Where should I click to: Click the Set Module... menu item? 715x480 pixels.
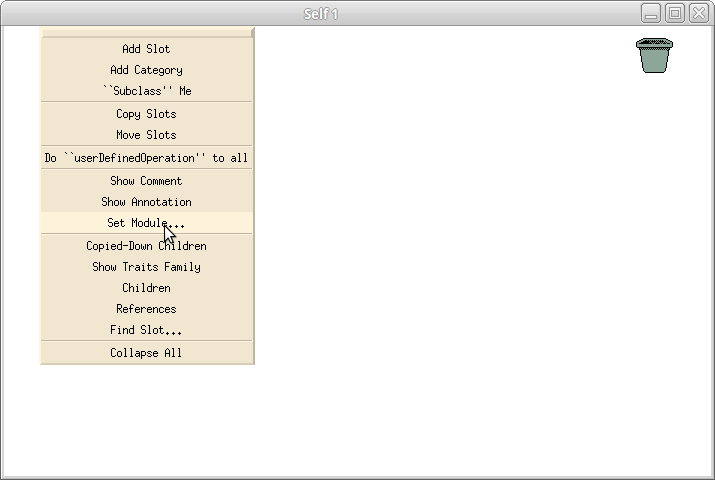146,223
